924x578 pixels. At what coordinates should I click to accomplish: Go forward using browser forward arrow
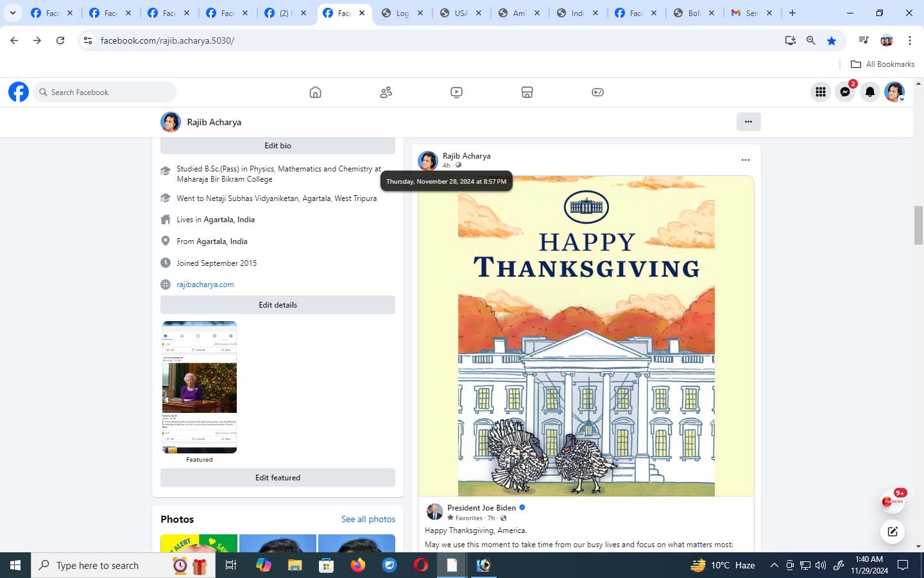[37, 40]
